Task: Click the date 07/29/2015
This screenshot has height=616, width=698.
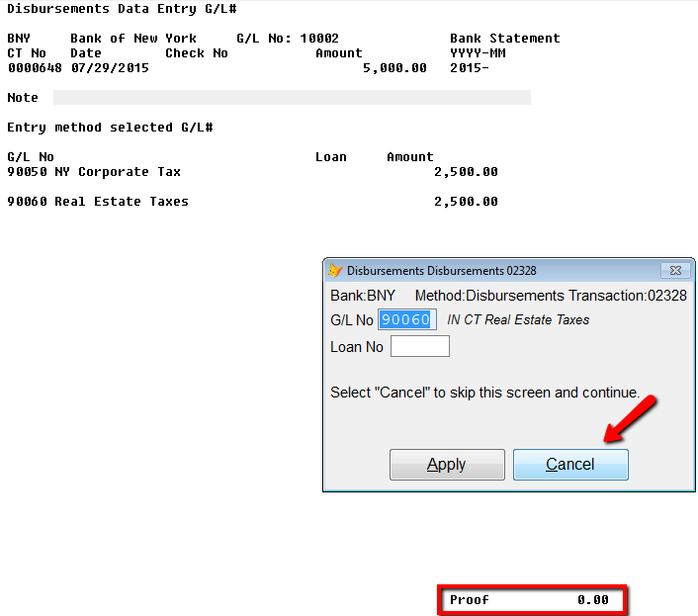Action: click(110, 68)
